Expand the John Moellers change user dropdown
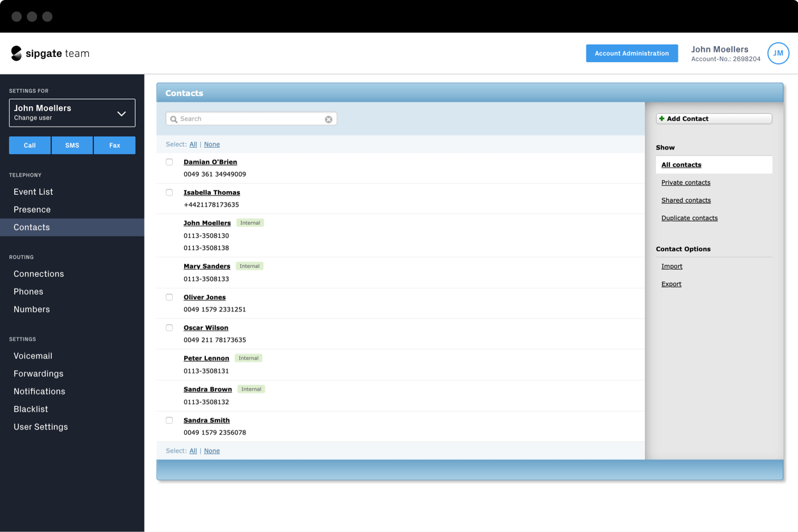798x532 pixels. [x=72, y=113]
